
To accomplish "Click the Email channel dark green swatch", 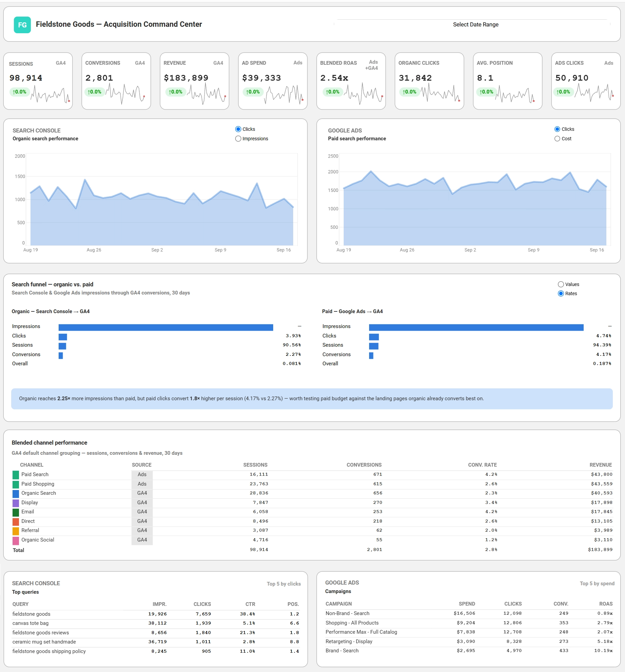I will (x=16, y=512).
